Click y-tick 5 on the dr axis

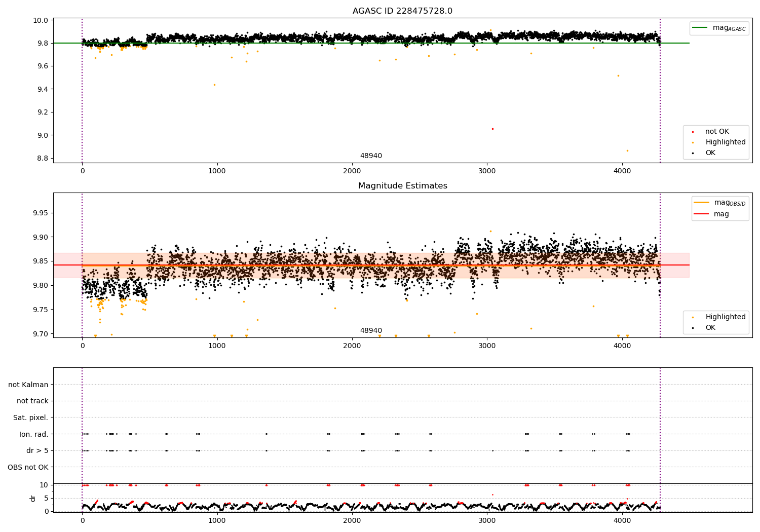click(46, 498)
